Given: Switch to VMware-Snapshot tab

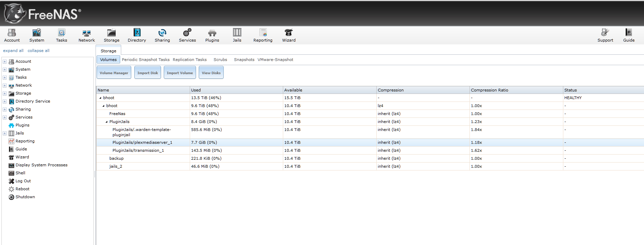Looking at the screenshot, I should (x=275, y=60).
